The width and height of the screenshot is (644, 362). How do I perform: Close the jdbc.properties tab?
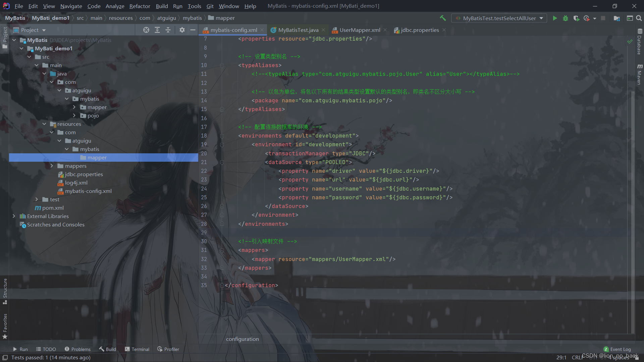click(444, 30)
